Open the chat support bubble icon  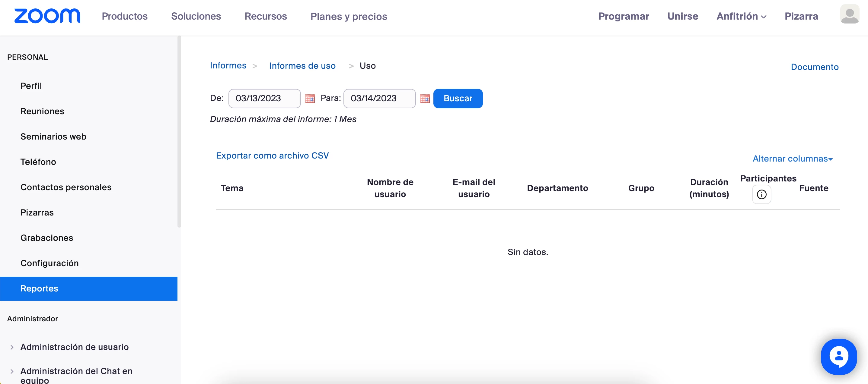tap(838, 356)
